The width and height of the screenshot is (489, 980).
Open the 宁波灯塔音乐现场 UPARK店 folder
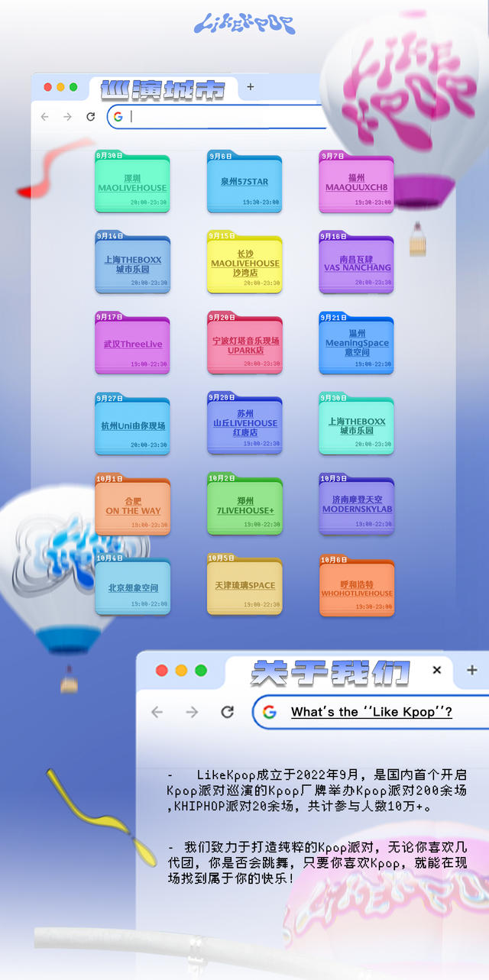coord(244,343)
